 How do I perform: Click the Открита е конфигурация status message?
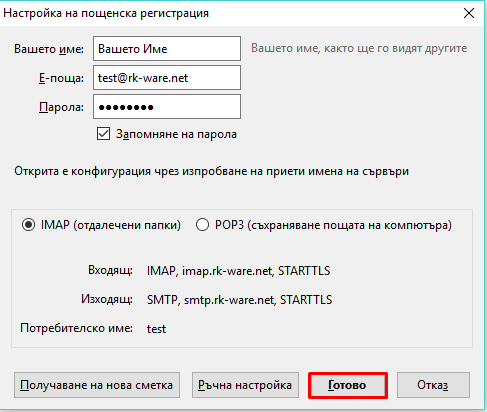click(x=211, y=171)
